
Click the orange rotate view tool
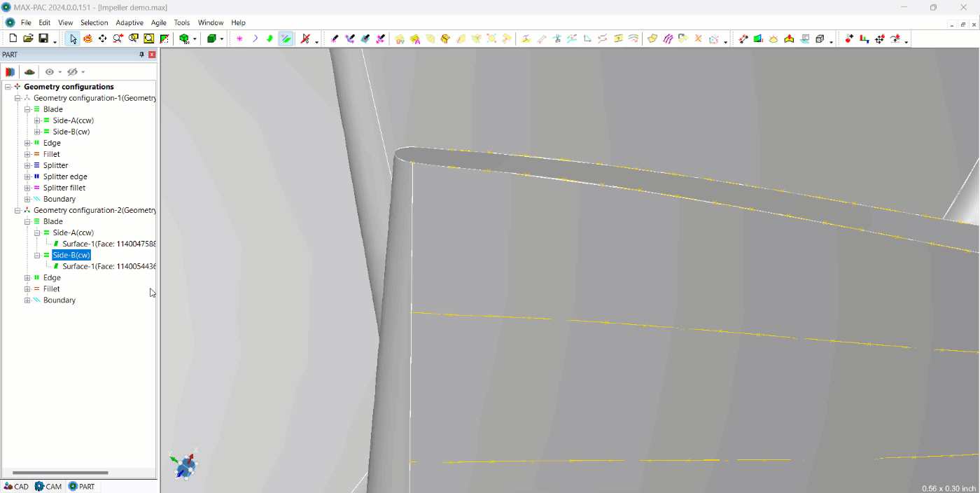[87, 39]
